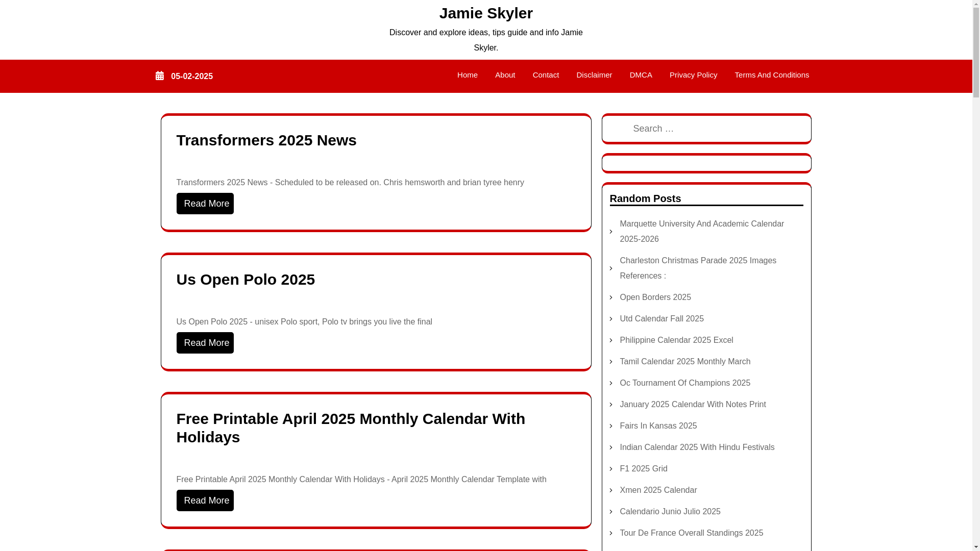980x551 pixels.
Task: Click the calendar icon beside the date
Action: pos(160,76)
